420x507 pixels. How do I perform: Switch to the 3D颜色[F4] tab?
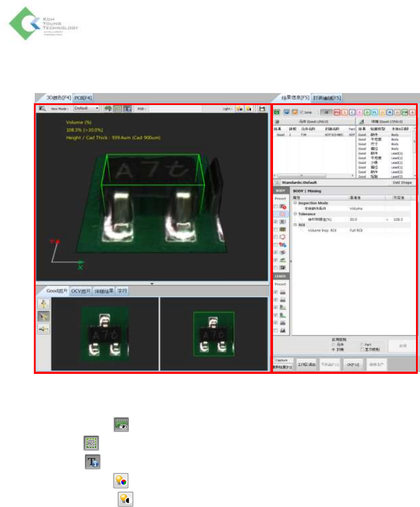pos(58,97)
